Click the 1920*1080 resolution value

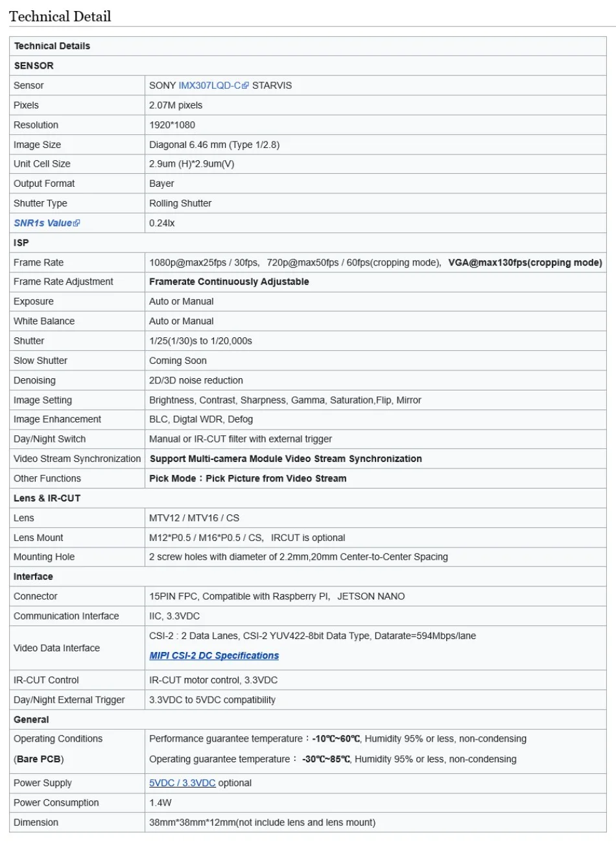(172, 125)
